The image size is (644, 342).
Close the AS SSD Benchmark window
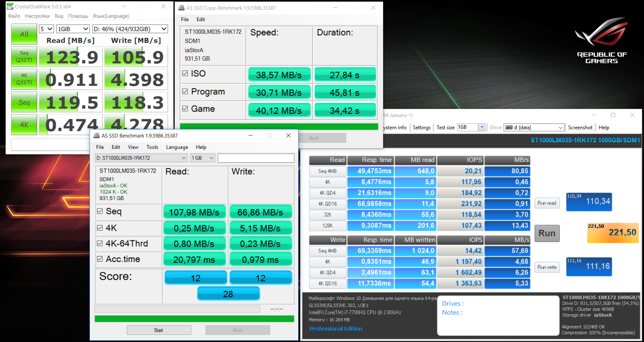tap(288, 135)
